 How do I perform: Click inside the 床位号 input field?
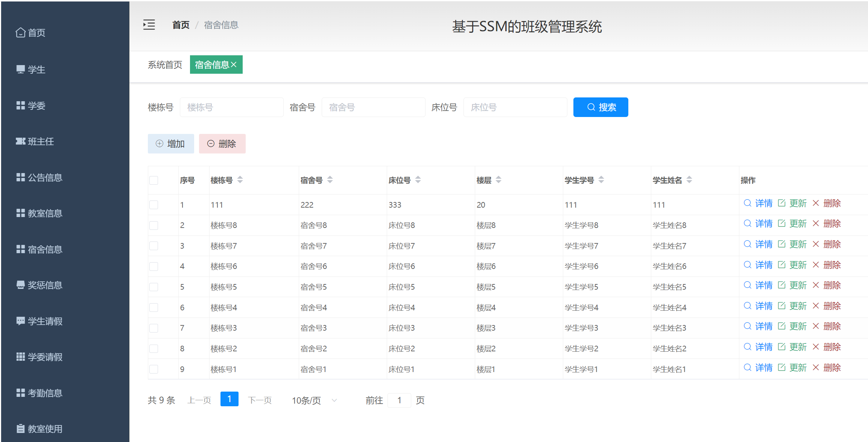[515, 107]
